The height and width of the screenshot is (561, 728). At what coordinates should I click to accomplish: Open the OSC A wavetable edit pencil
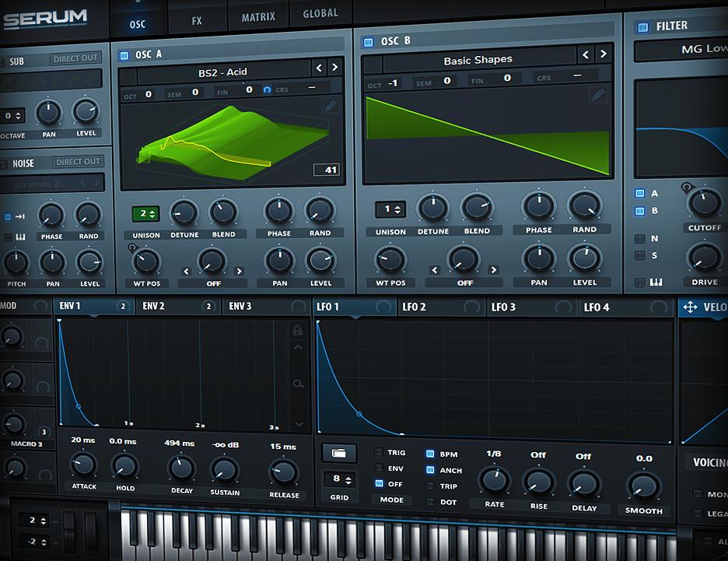[x=331, y=107]
